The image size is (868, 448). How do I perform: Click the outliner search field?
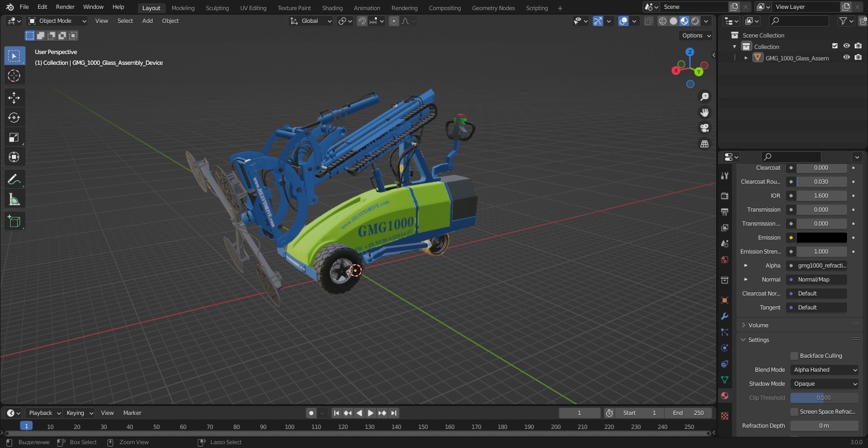(798, 21)
